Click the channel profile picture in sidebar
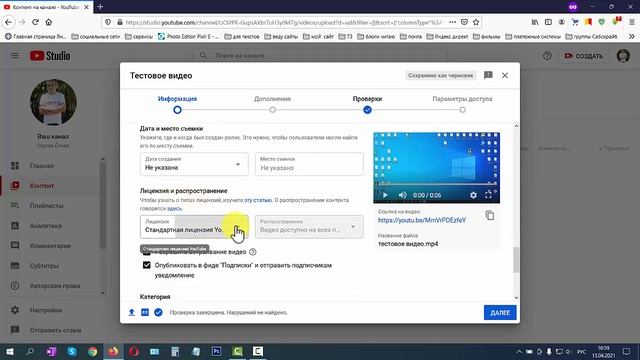The image size is (640, 360). click(53, 102)
